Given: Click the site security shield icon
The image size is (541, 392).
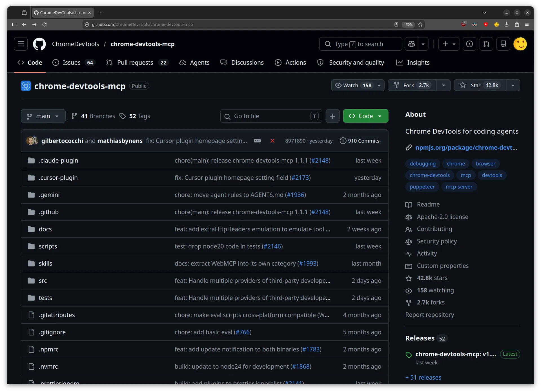Looking at the screenshot, I should (87, 24).
